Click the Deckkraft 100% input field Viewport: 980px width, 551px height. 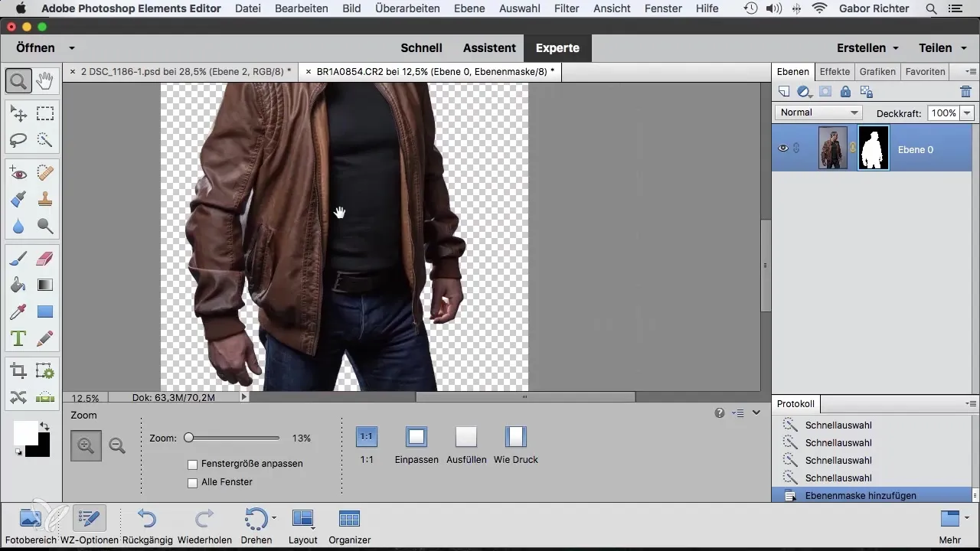(943, 112)
